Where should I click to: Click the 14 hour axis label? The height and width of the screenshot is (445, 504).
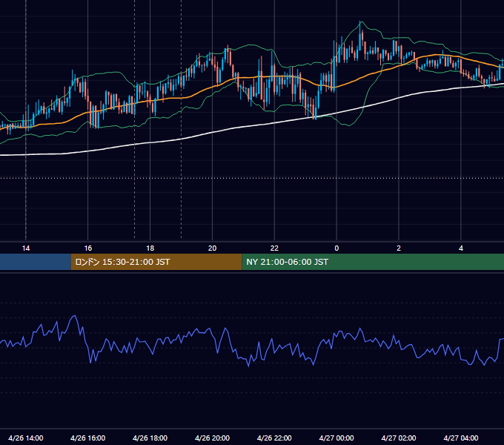pos(26,248)
